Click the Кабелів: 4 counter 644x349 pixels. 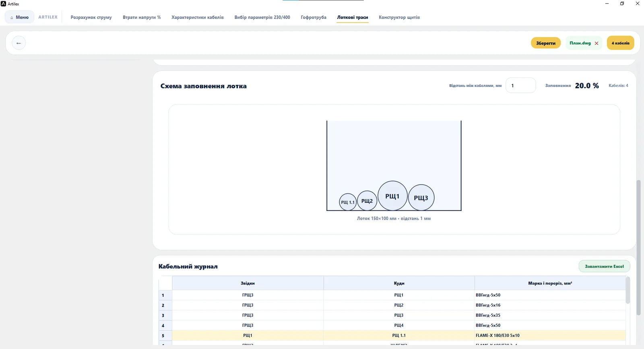618,85
